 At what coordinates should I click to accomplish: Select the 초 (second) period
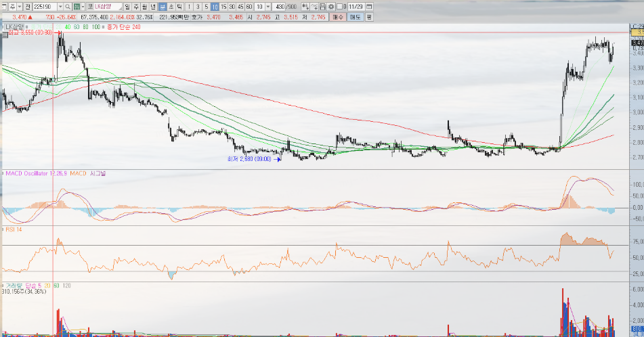tap(171, 7)
